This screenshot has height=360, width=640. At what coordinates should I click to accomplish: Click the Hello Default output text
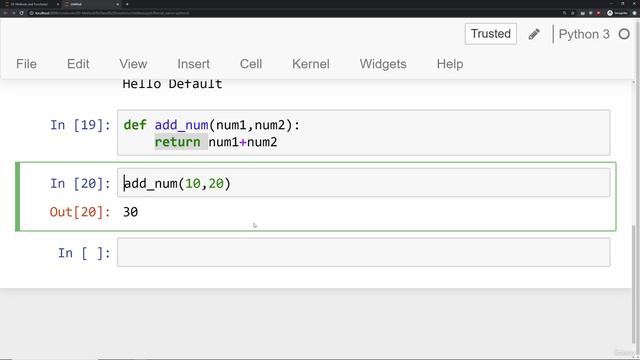172,84
